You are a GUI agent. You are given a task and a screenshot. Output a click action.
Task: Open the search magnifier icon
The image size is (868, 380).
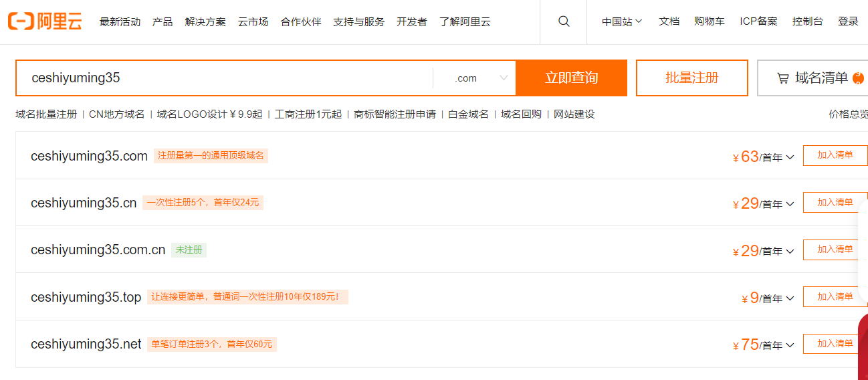(x=564, y=21)
